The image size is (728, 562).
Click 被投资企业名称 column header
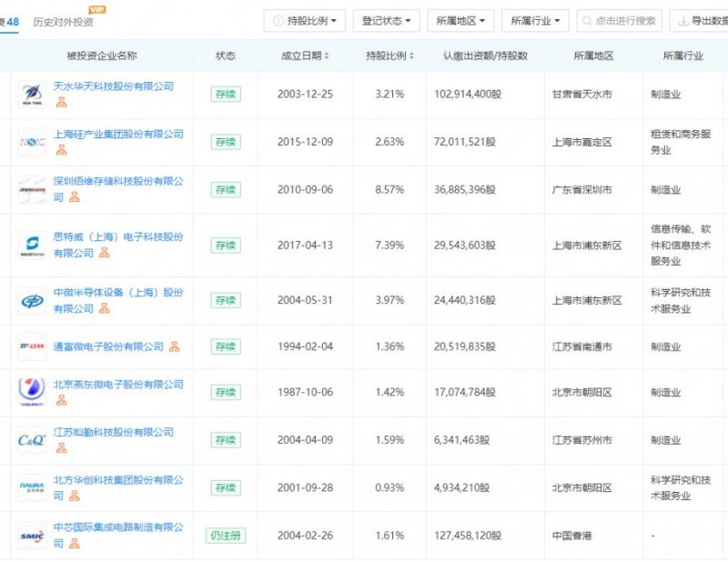tap(102, 56)
